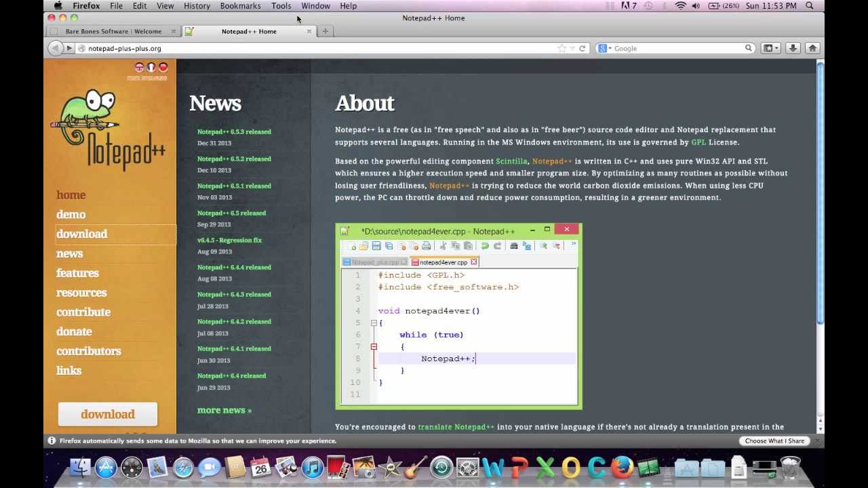Screen dimensions: 868x488
Task: Click the Notepad++ editor screenshot image
Action: (x=458, y=317)
